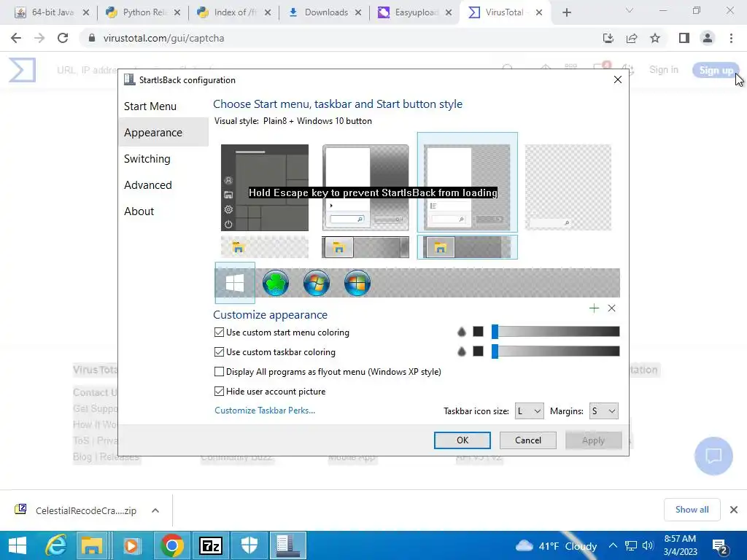
Task: Dismiss the Chrome downloads bar
Action: point(734,510)
